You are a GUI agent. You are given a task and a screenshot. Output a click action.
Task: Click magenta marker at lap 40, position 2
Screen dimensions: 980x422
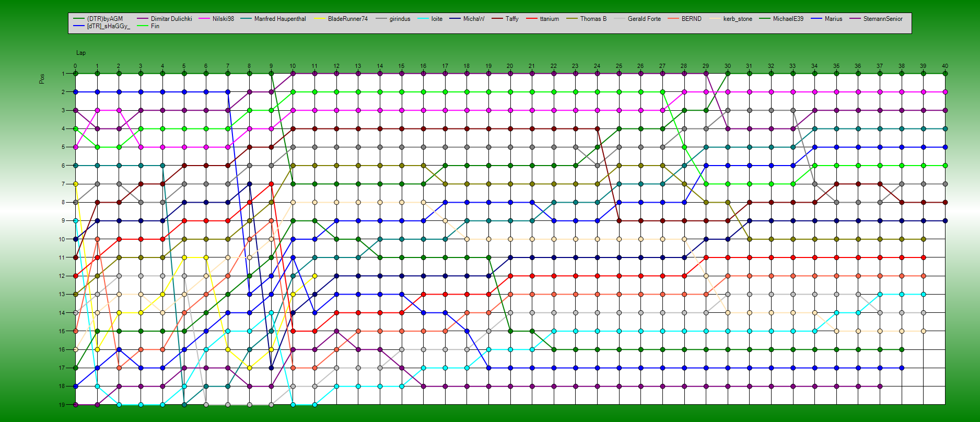click(945, 92)
